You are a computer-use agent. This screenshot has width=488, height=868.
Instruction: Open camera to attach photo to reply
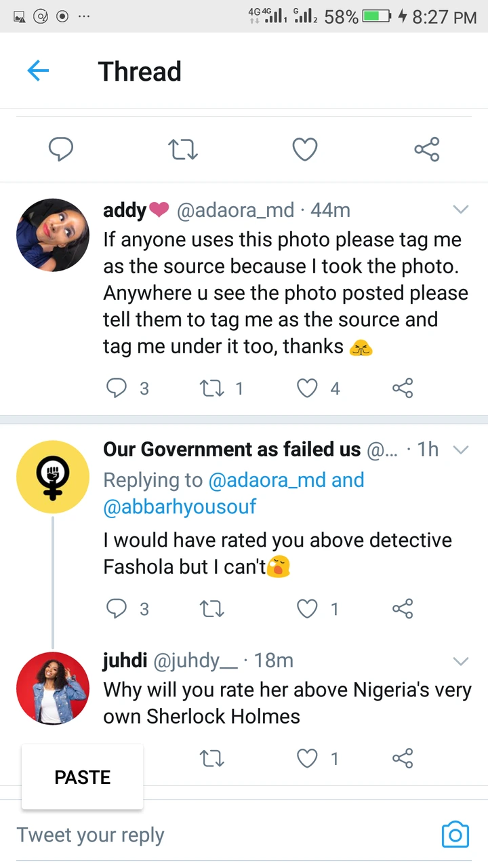(455, 834)
